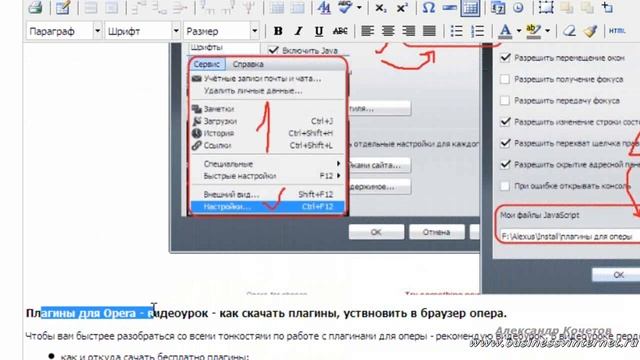Image resolution: width=640 pixels, height=360 pixels.
Task: Toggle underline formatting
Action: pyautogui.click(x=319, y=31)
